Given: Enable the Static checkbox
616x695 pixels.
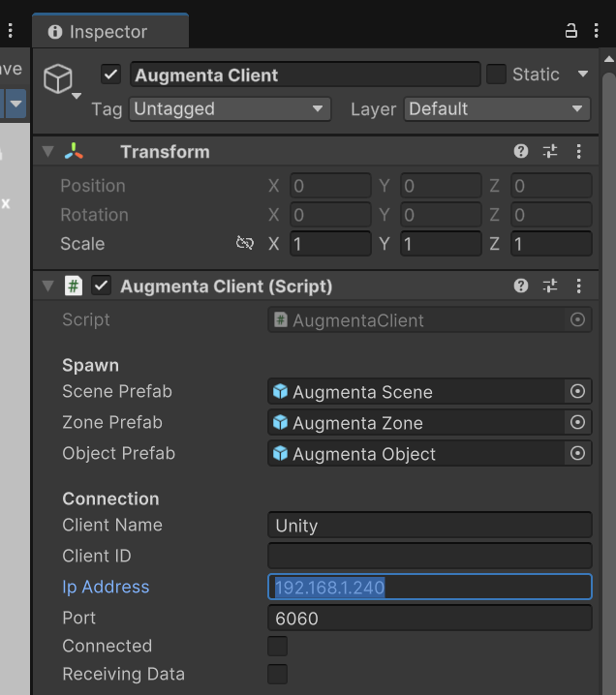Looking at the screenshot, I should click(x=496, y=75).
